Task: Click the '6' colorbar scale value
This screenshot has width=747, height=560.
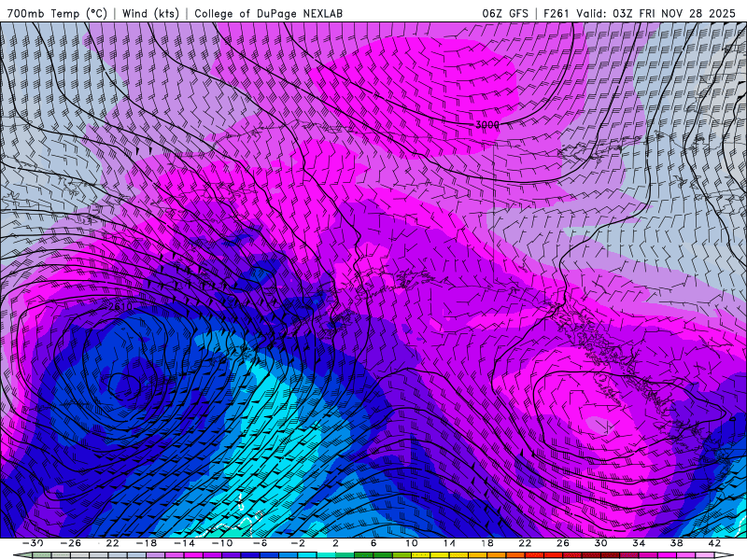Action: pos(373,543)
